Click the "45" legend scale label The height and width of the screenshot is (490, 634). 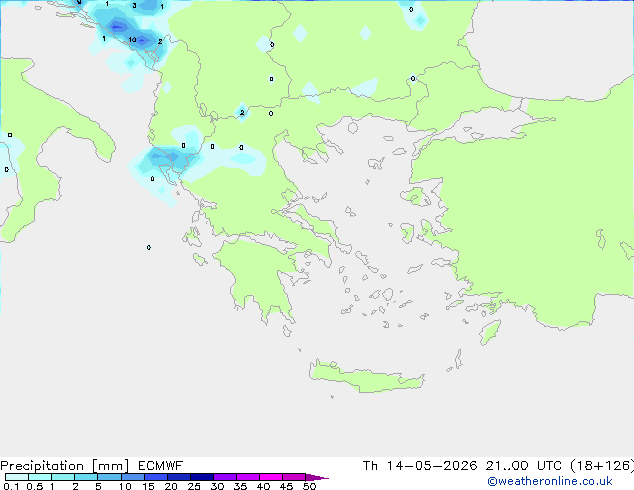286,486
